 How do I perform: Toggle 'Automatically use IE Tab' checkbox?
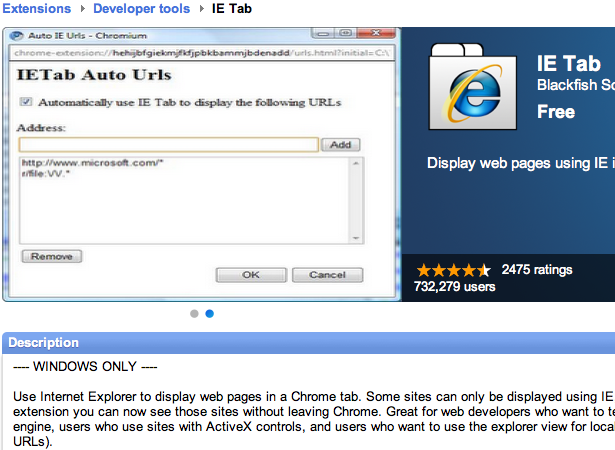pyautogui.click(x=26, y=102)
